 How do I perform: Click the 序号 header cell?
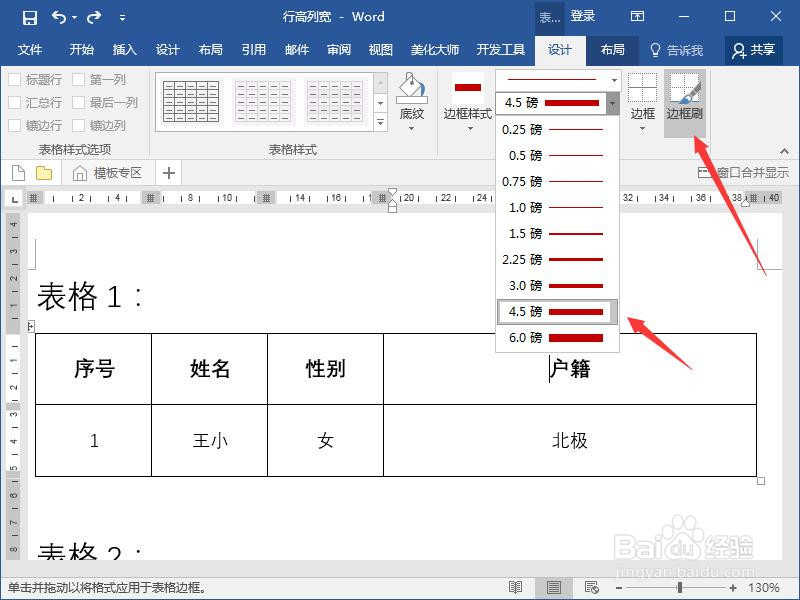click(x=93, y=369)
